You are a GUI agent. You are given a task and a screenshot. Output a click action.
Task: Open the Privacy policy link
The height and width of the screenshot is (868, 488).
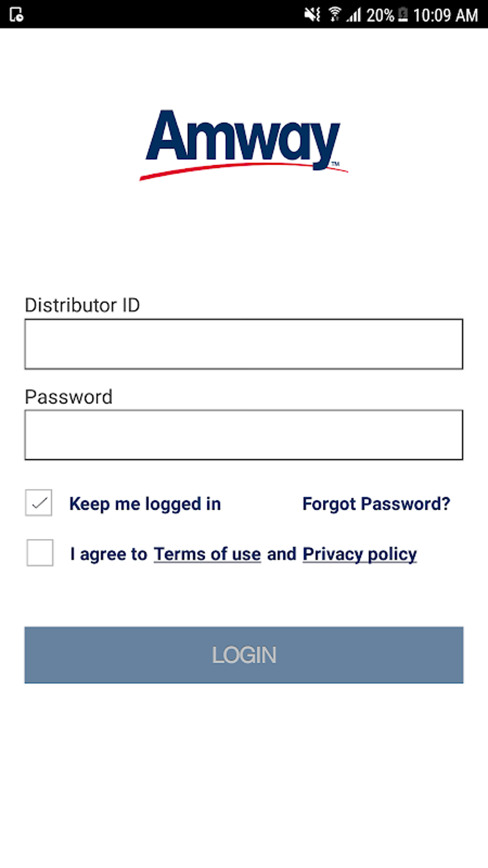click(x=360, y=554)
